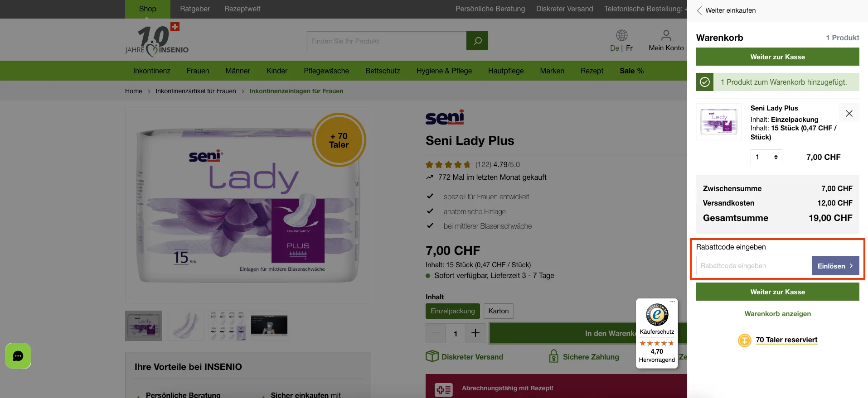Open Mein Konto account icon
The image size is (868, 398).
coord(666,35)
